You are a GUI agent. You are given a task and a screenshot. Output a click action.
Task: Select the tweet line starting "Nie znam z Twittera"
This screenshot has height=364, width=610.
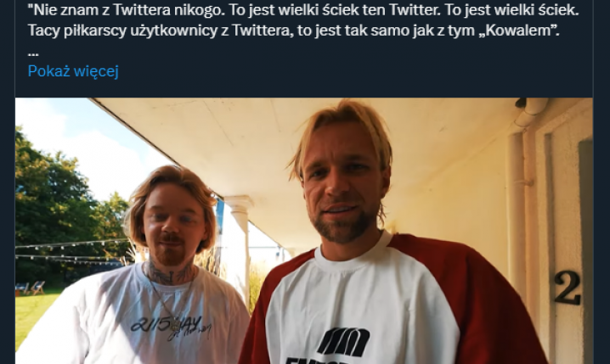point(303,10)
